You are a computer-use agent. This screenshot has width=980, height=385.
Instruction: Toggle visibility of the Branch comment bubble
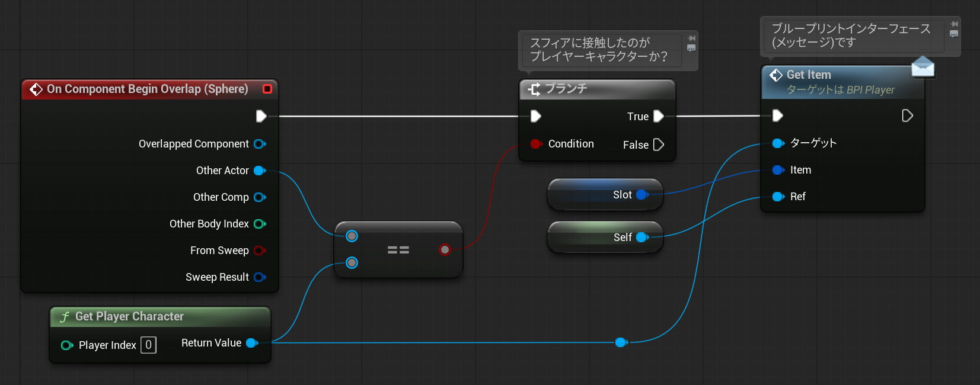click(x=691, y=48)
